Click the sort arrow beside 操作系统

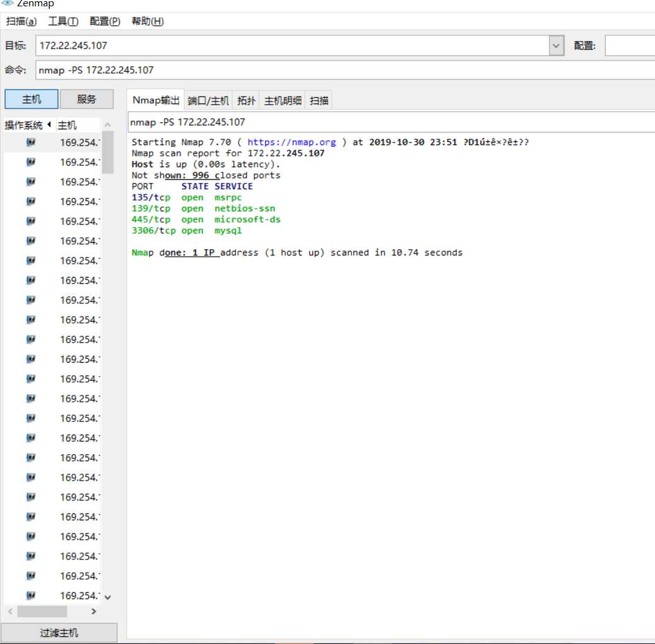pyautogui.click(x=49, y=124)
